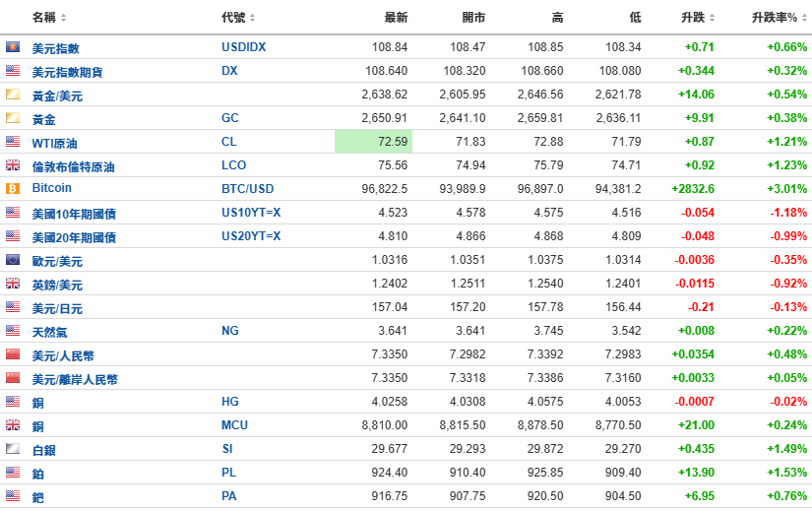
Task: Click the China flag beside 美元/人民幣
Action: [12, 354]
